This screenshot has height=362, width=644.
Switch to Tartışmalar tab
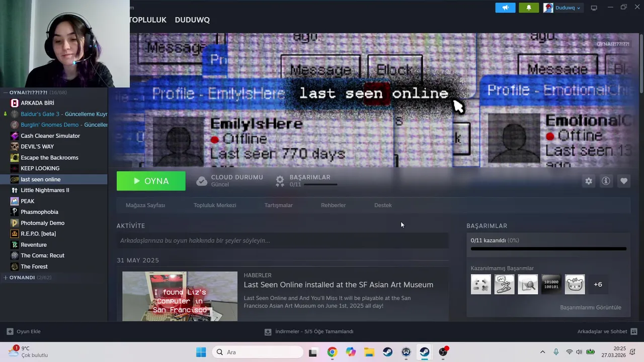click(x=278, y=205)
